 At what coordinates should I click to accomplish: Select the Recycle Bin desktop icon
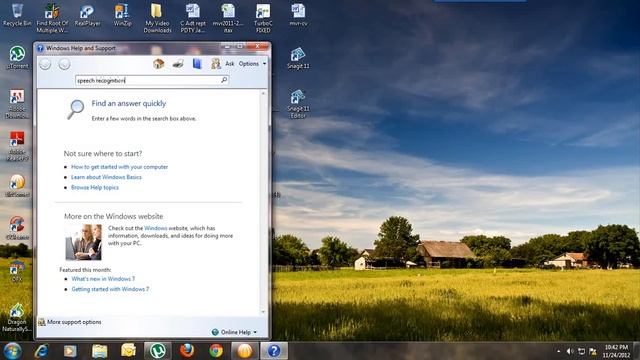click(17, 15)
